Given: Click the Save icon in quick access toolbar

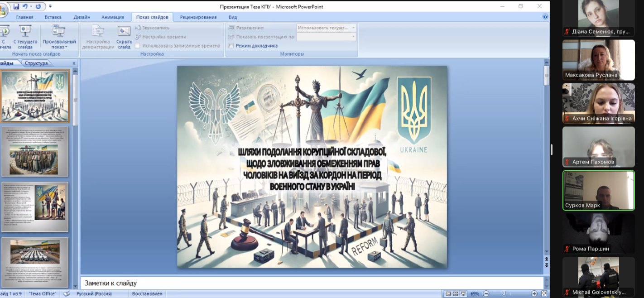Looking at the screenshot, I should [x=17, y=6].
